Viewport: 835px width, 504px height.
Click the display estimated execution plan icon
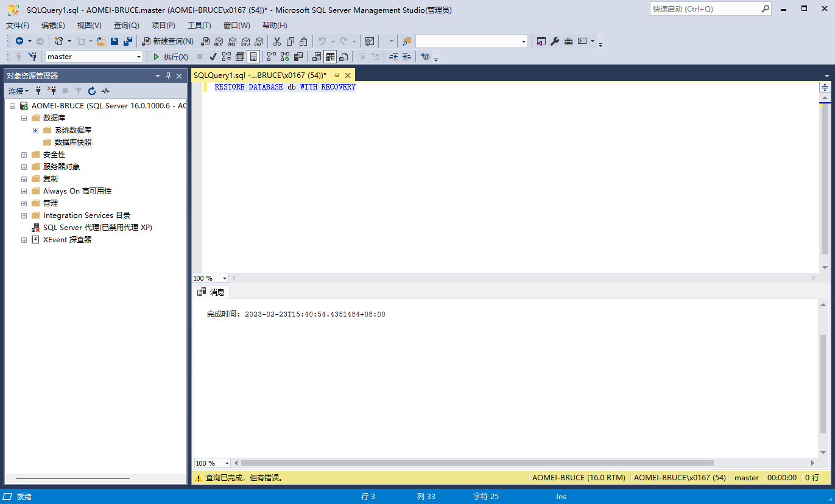click(x=227, y=57)
